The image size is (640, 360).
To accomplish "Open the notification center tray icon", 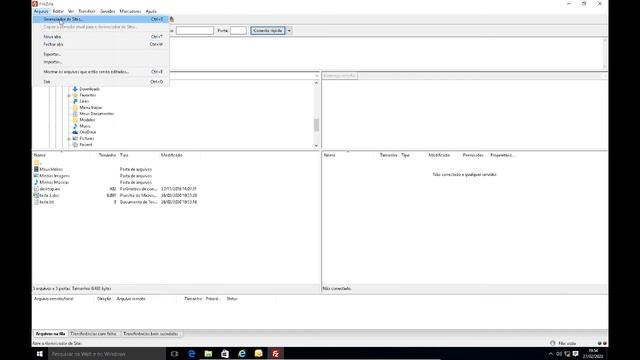I will click(576, 354).
